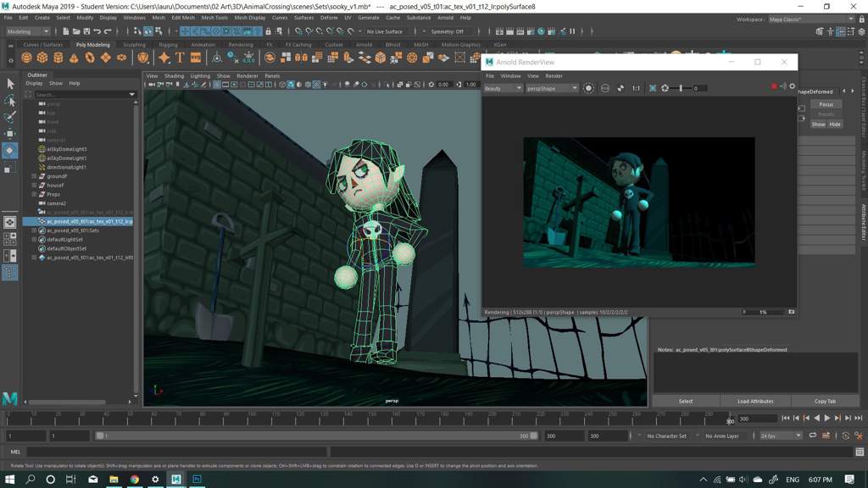The height and width of the screenshot is (488, 868).
Task: Click Focus button in Attribute Editor
Action: [826, 104]
